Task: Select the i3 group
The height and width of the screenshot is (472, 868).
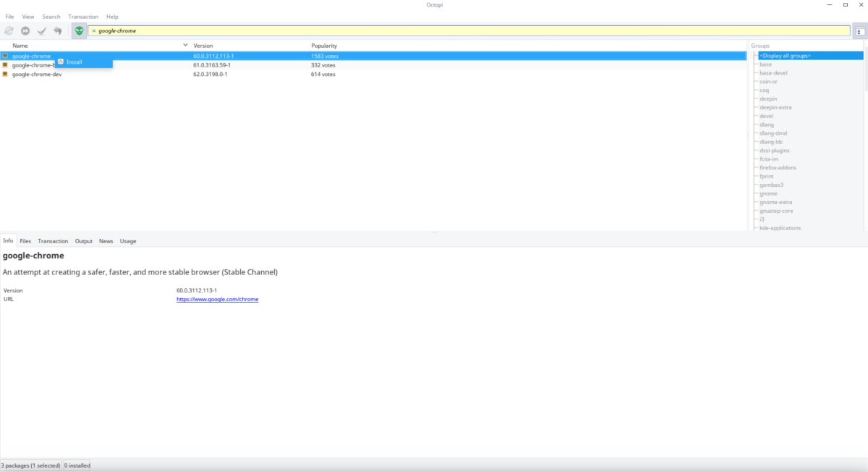Action: 762,219
